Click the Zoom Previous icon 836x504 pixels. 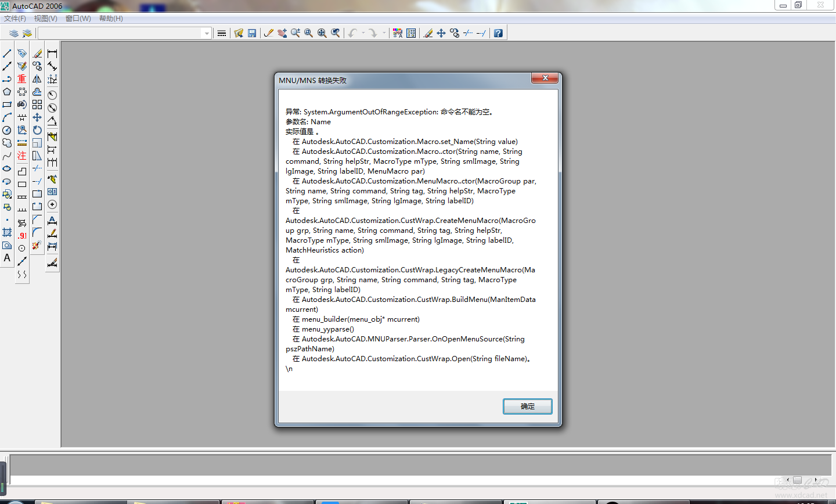point(336,33)
